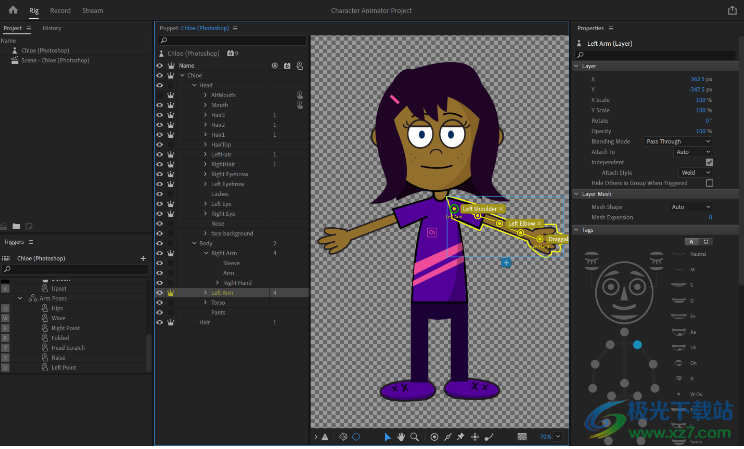Viewport: 744px width, 449px height.
Task: Click the crown icon on Left Arm row
Action: point(170,293)
